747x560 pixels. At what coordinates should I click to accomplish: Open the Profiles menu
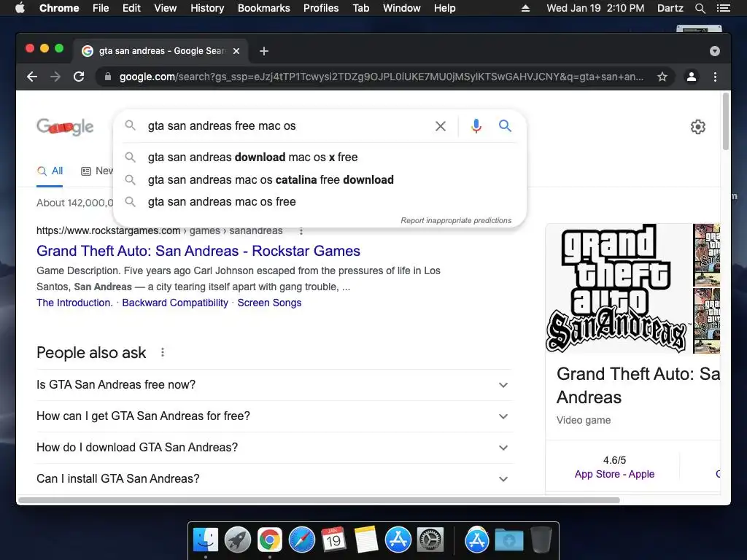tap(321, 8)
